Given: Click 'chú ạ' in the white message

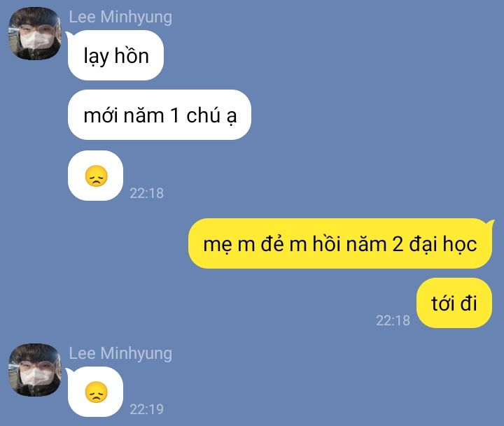Looking at the screenshot, I should (x=211, y=115).
